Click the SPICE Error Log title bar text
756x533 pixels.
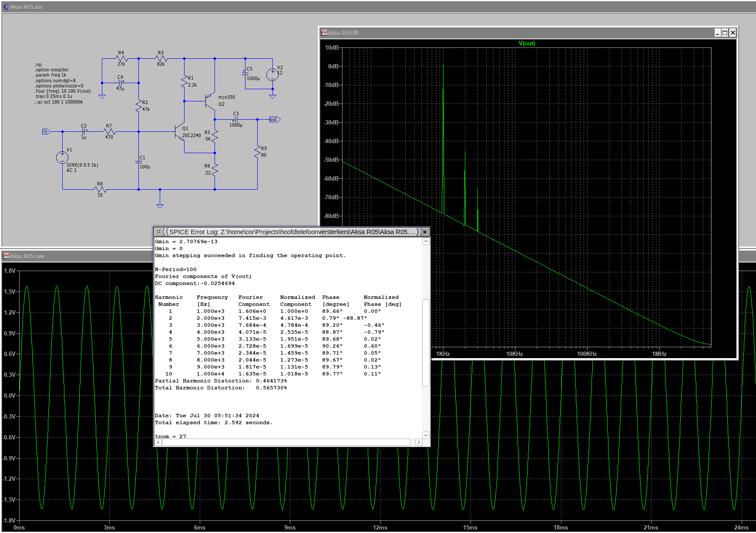[292, 232]
